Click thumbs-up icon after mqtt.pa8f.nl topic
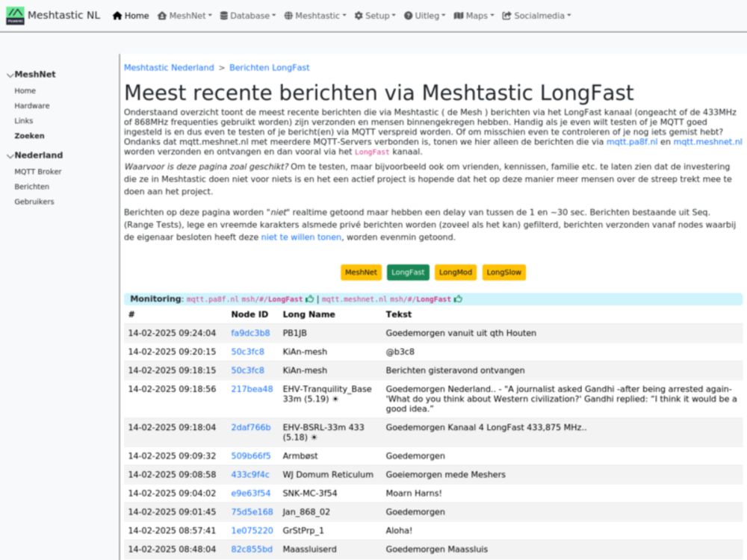The height and width of the screenshot is (560, 747). [x=310, y=299]
